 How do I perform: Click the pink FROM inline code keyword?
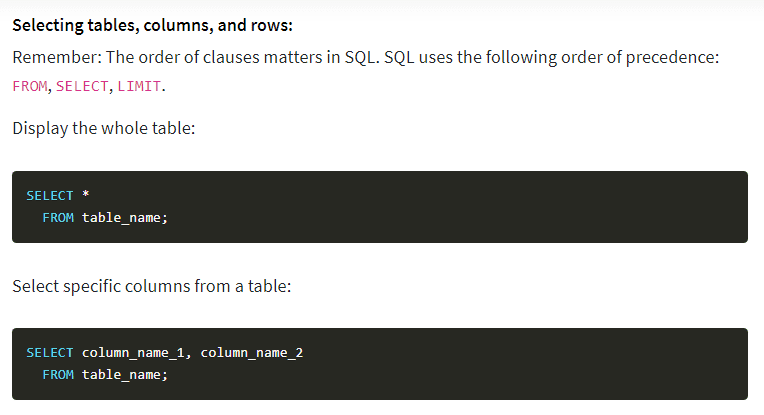click(x=30, y=86)
